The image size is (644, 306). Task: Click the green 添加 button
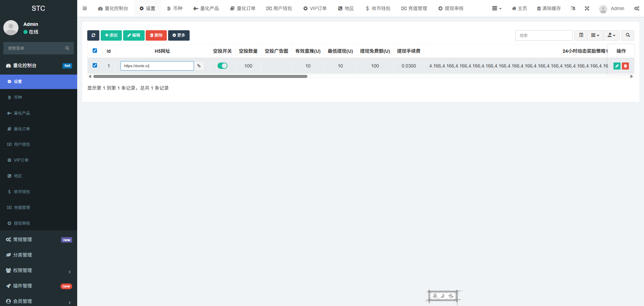(x=111, y=35)
